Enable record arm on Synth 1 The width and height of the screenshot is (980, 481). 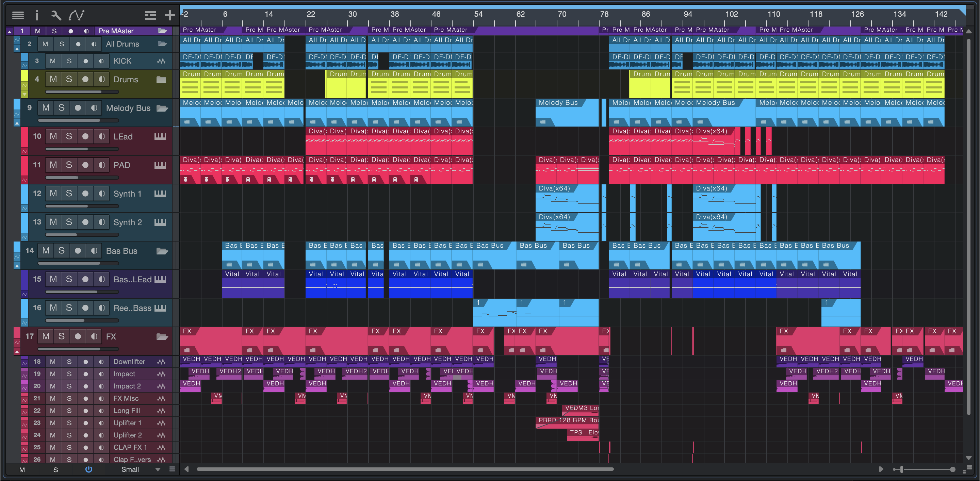(x=85, y=194)
